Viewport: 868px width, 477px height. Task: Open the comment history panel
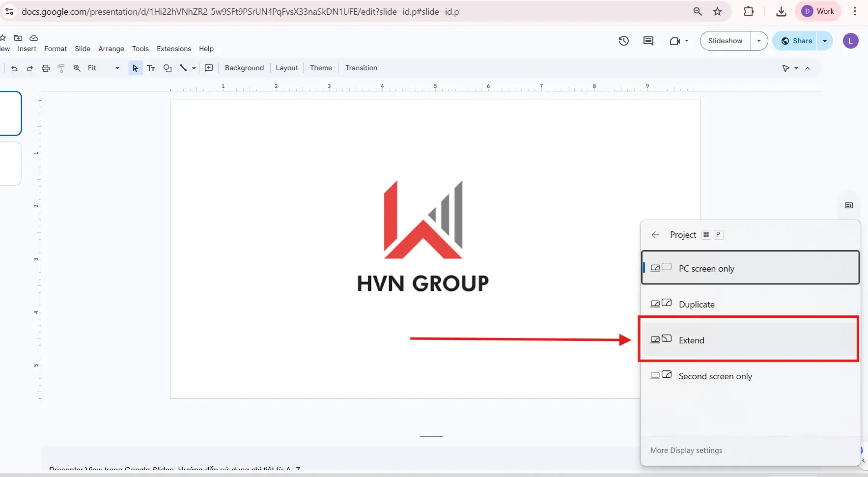[x=648, y=41]
